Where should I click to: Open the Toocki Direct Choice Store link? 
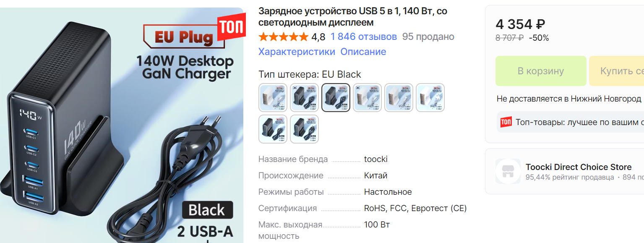pos(579,167)
